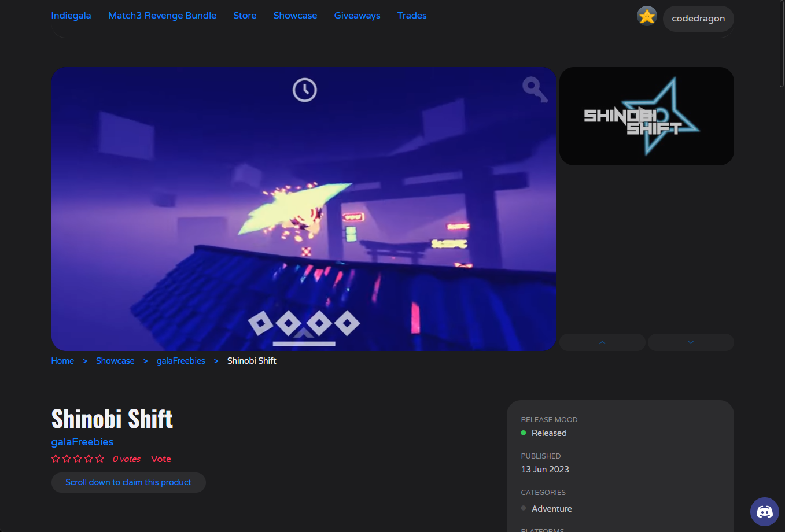Click the Vote link
This screenshot has width=785, height=532.
pos(161,459)
